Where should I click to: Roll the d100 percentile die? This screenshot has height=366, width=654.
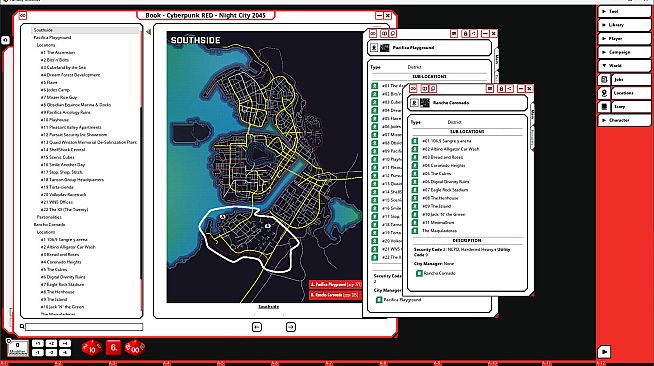point(135,348)
